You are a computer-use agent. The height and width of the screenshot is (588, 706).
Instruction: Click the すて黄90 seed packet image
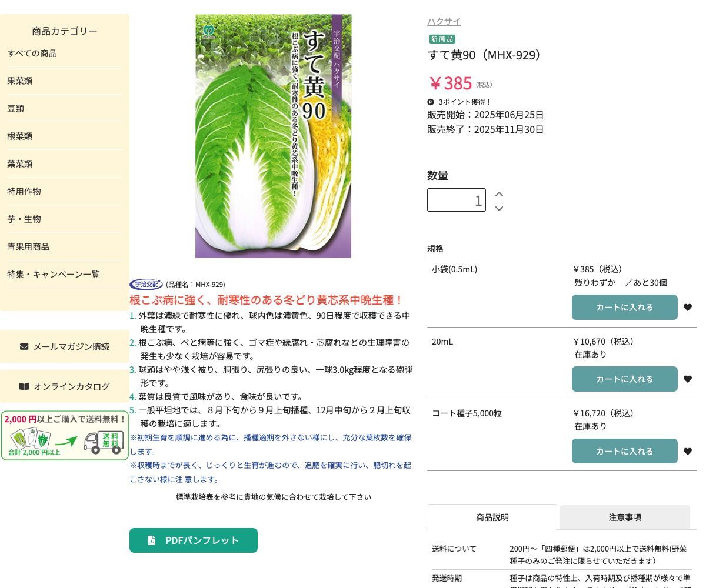(x=273, y=136)
